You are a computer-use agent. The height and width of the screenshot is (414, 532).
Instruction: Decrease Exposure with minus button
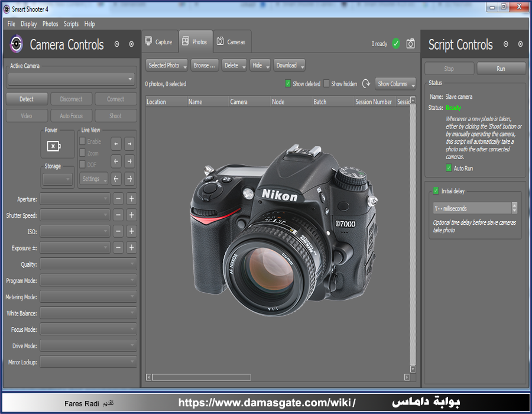click(118, 248)
